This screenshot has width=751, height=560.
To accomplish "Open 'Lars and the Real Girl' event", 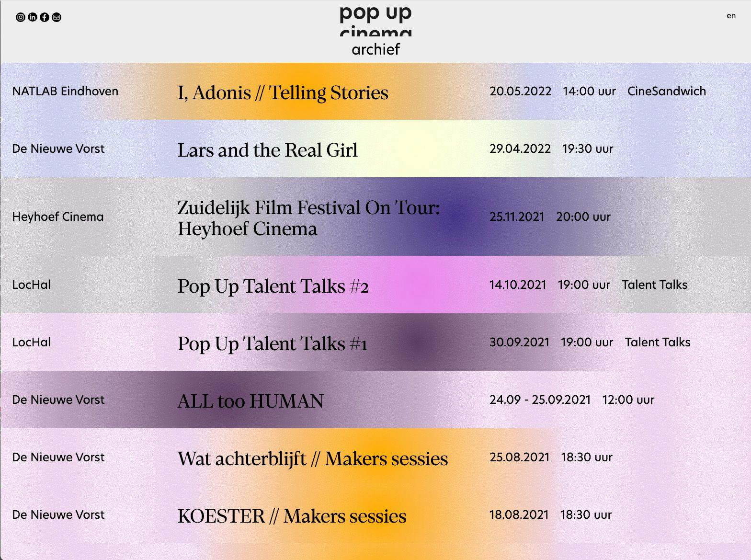I will (267, 150).
